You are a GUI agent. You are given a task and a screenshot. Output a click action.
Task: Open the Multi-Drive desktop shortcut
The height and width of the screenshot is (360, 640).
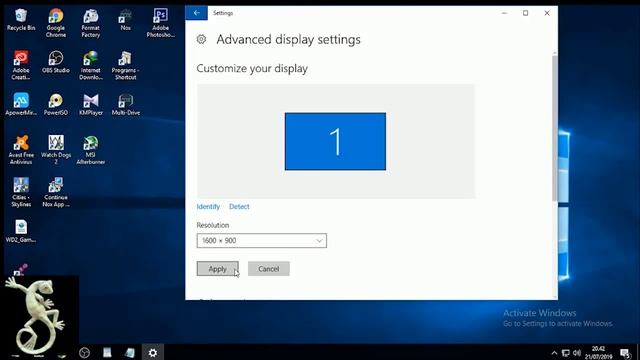point(125,104)
